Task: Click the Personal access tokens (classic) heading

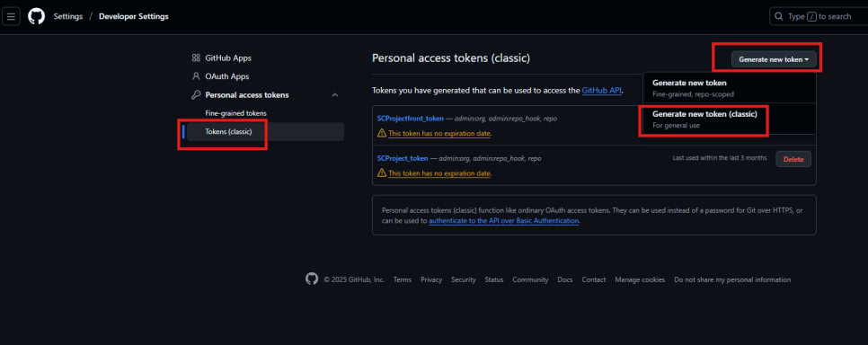Action: tap(451, 58)
